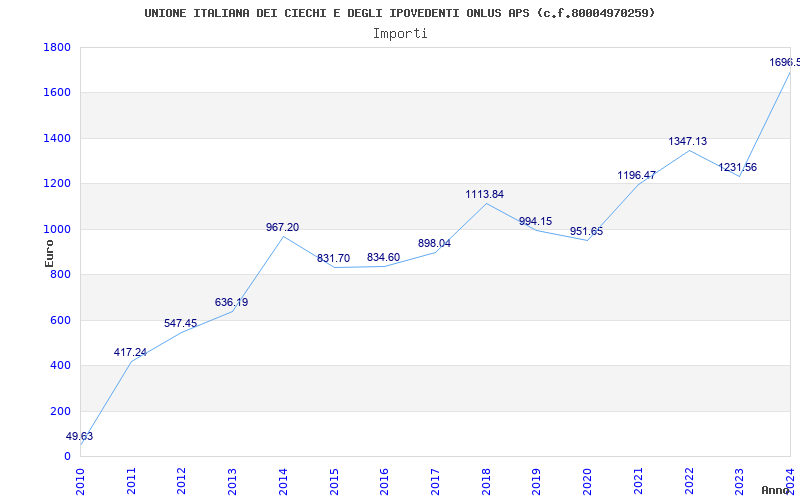Click x-axis year 2021
The image size is (800, 500).
pos(638,481)
